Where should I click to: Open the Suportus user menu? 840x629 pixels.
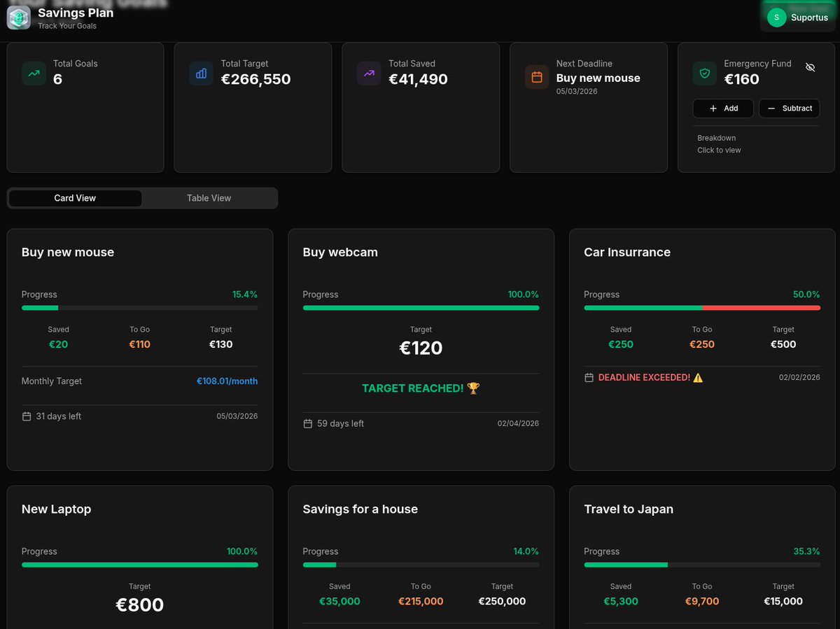pyautogui.click(x=797, y=17)
